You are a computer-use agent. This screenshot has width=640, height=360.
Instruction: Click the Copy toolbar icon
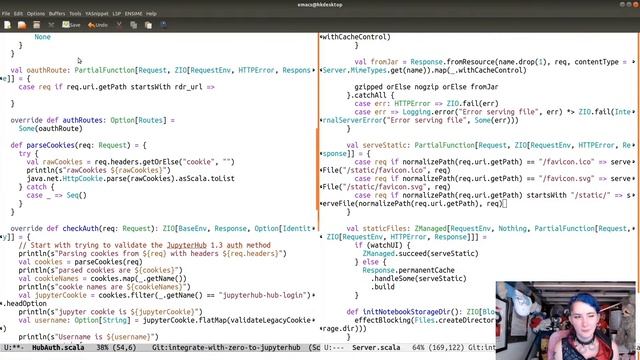133,25
